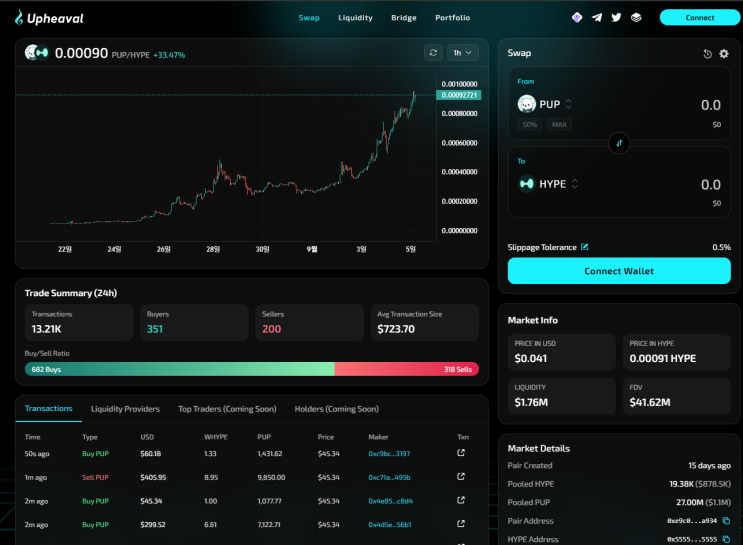Click PUP/HYPE pair icon on chart header
This screenshot has width=743, height=545.
(x=36, y=53)
